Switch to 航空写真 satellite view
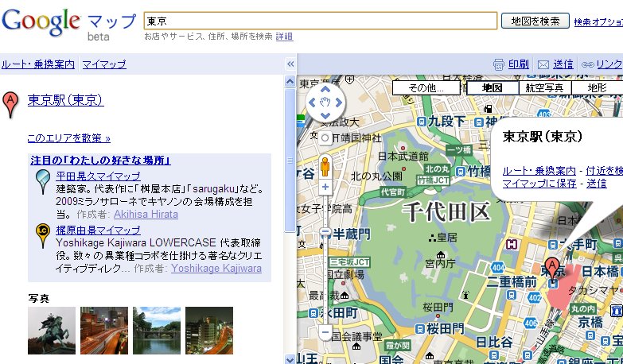This screenshot has width=623, height=364. pos(545,87)
